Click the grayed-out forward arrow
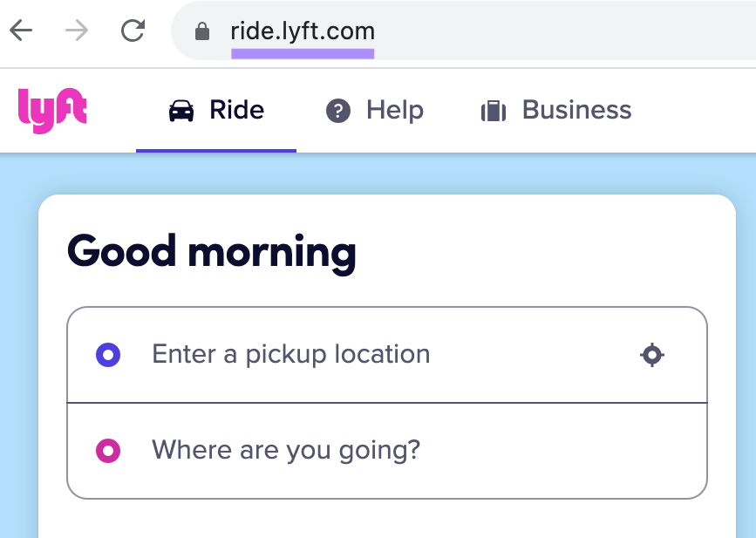The image size is (756, 538). pyautogui.click(x=77, y=30)
